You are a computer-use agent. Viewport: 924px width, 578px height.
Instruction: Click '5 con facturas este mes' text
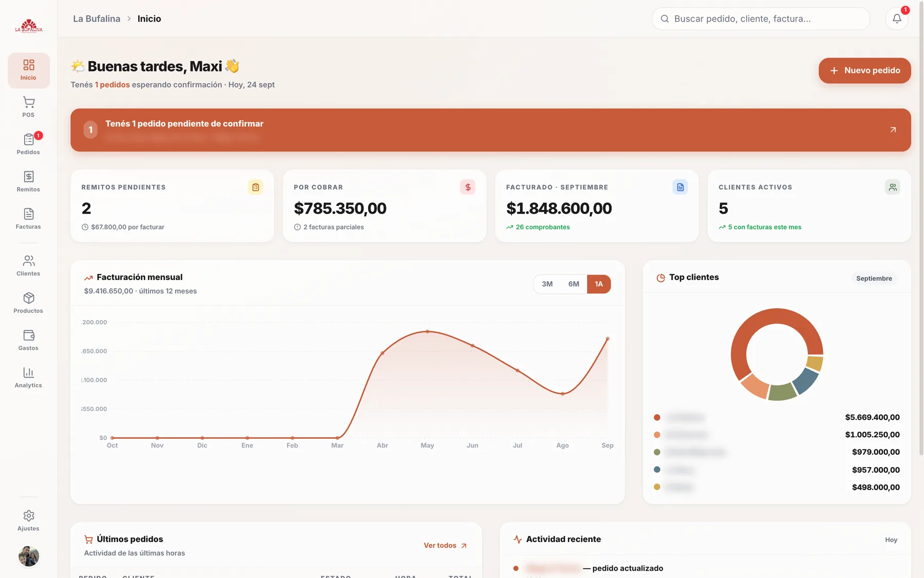(764, 227)
